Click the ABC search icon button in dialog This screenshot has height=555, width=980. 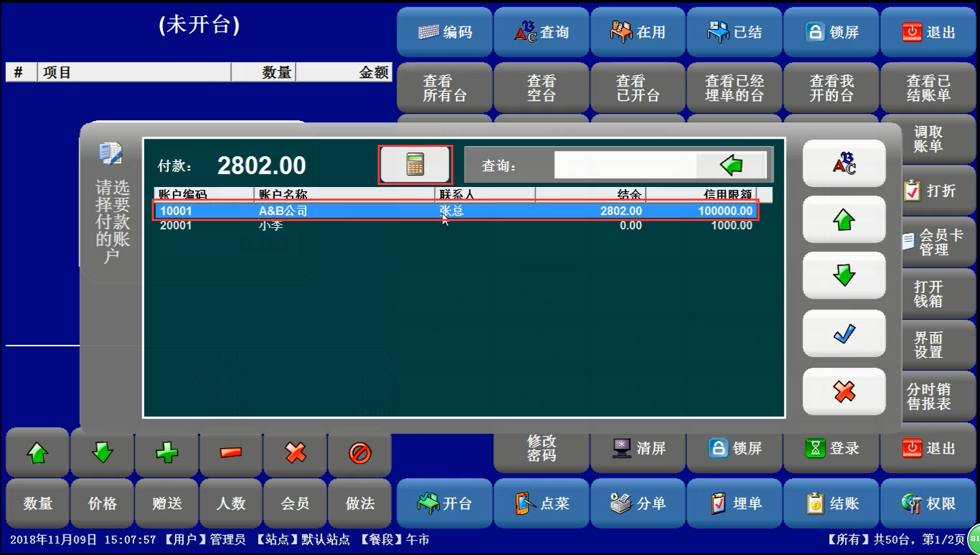point(844,163)
